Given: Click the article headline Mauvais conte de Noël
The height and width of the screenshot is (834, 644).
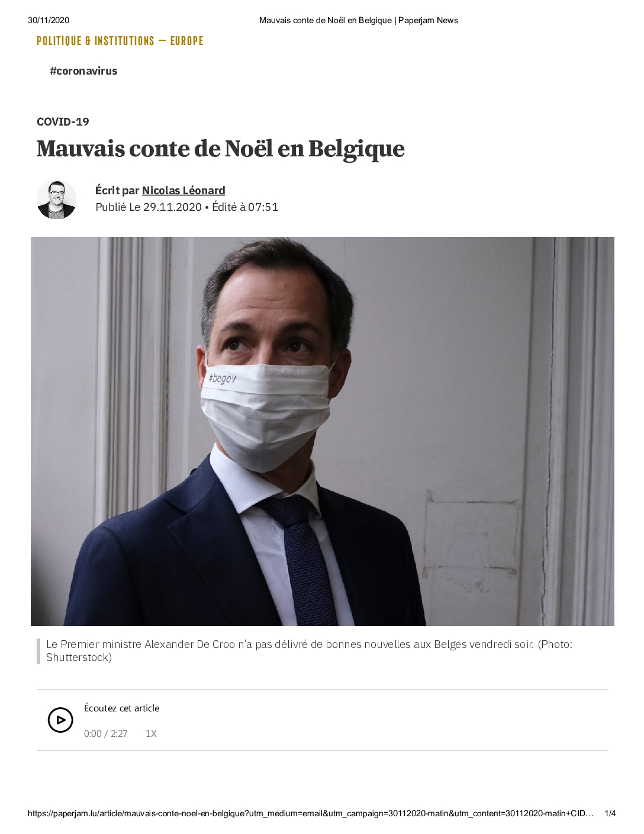Looking at the screenshot, I should 221,149.
